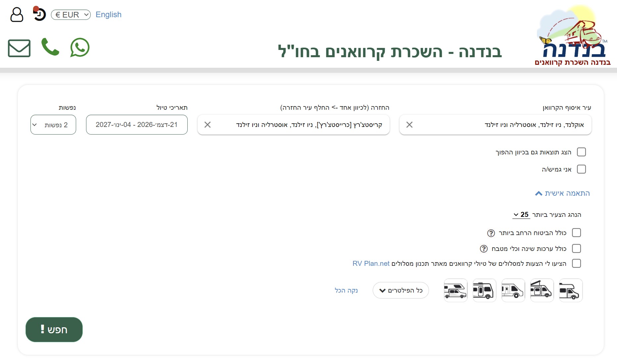The width and height of the screenshot is (617, 364).
Task: Select the pop-top campervan vehicle type icon
Action: (542, 290)
